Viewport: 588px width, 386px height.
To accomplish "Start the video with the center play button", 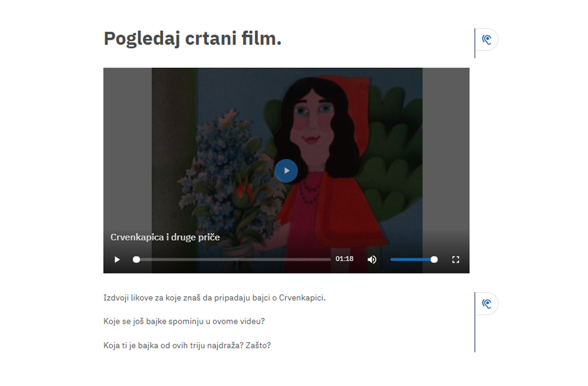I will 286,171.
